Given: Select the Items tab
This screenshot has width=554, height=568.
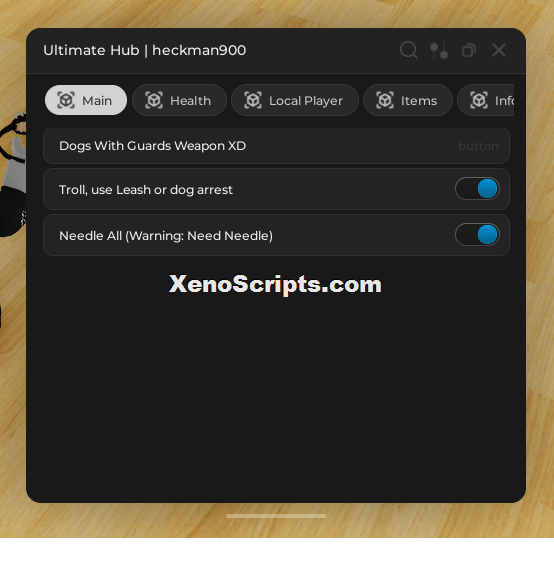Looking at the screenshot, I should tap(408, 100).
